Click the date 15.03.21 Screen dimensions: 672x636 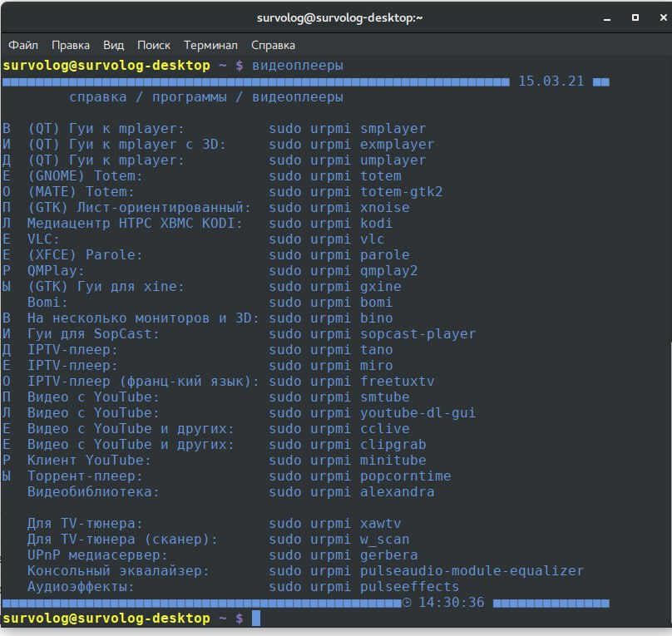coord(551,81)
